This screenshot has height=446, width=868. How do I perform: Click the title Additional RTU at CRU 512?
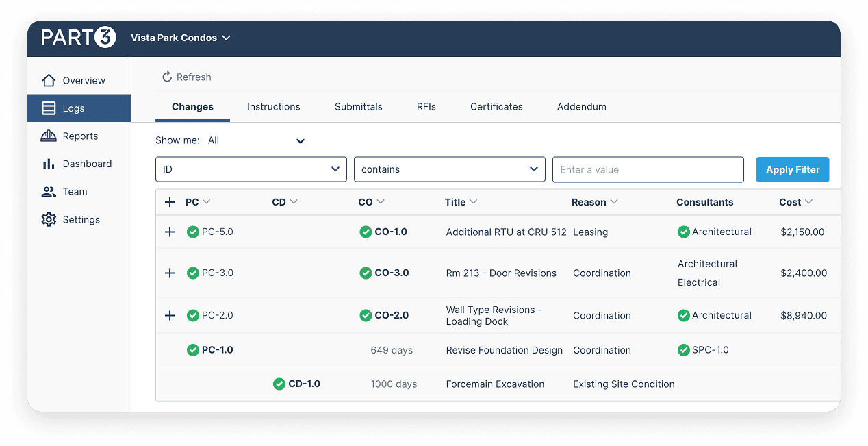507,232
